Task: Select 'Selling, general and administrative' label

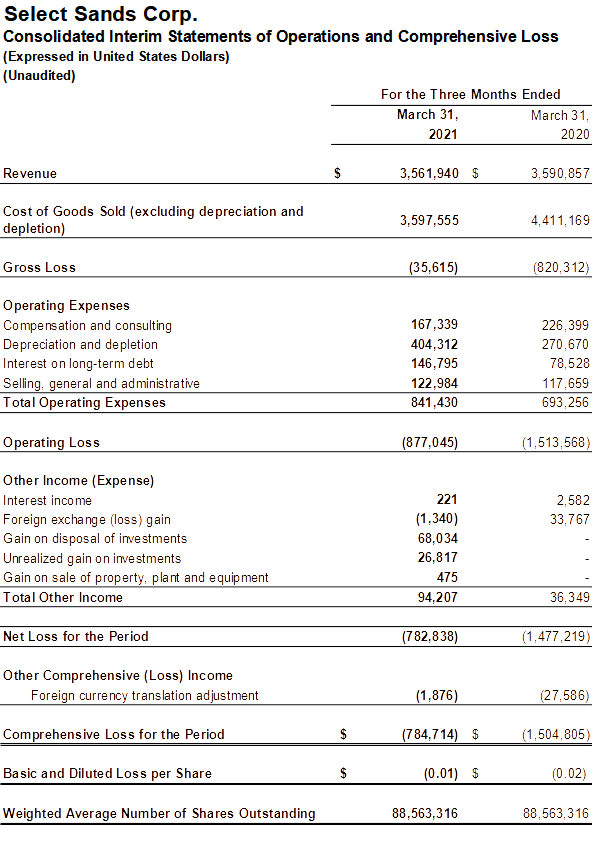Action: (102, 383)
